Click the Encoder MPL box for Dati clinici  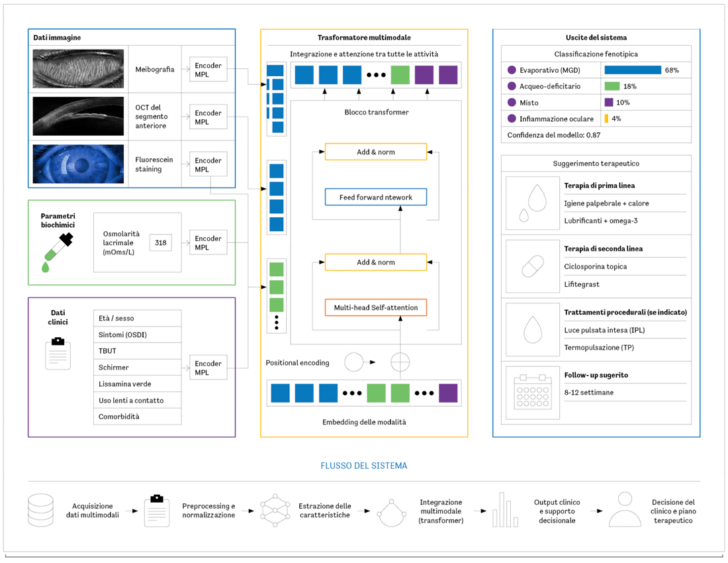tap(208, 368)
